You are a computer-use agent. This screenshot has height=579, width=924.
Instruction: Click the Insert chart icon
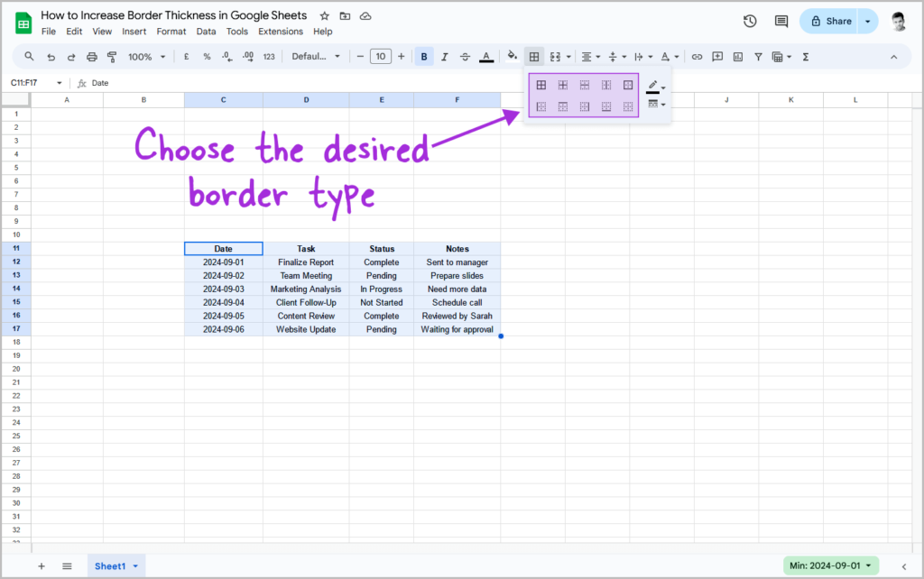click(x=738, y=57)
